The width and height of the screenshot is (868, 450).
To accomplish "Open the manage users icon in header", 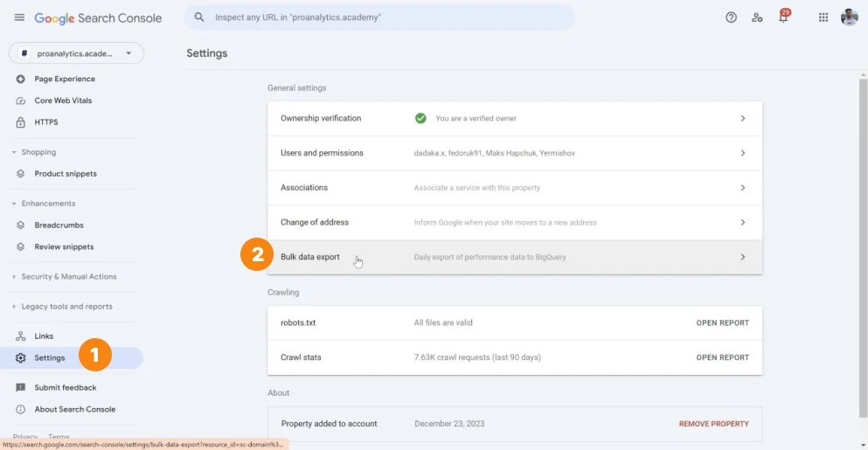I will pyautogui.click(x=757, y=17).
